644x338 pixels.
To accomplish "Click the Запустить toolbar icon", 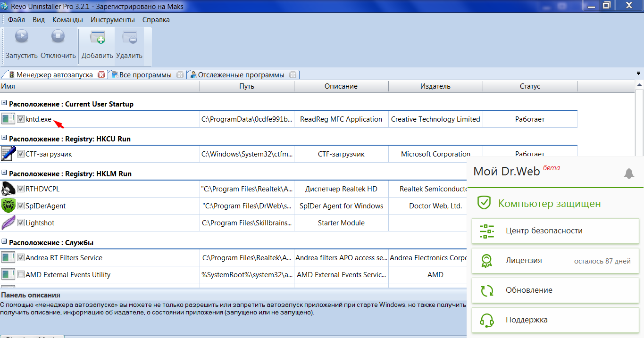I will [x=21, y=37].
